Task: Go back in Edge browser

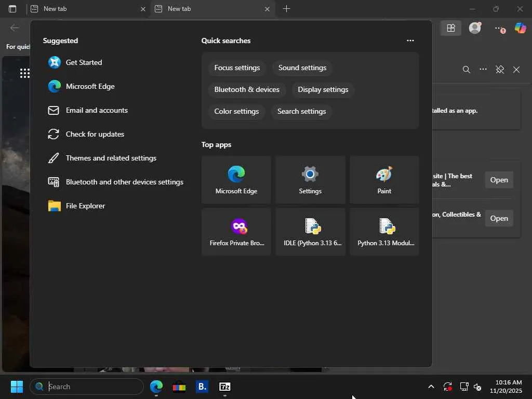Action: pyautogui.click(x=15, y=28)
